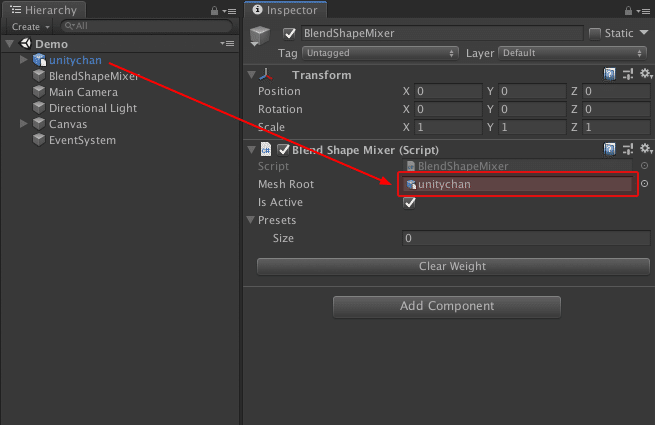Collapse Blend Shape Mixer component
Viewport: 655px width, 425px height.
pos(251,150)
